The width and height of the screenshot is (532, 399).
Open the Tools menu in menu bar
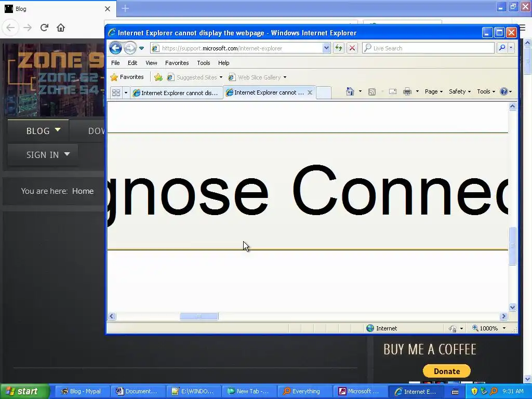point(204,63)
